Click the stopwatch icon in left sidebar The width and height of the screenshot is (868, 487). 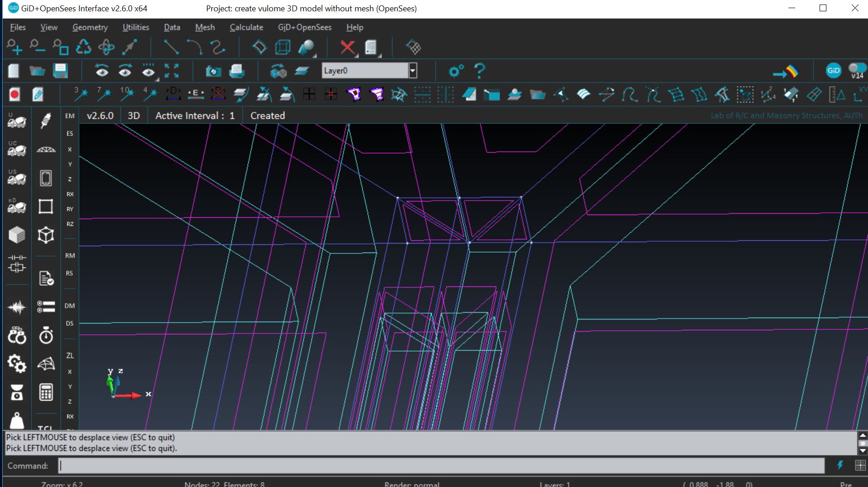[x=46, y=336]
